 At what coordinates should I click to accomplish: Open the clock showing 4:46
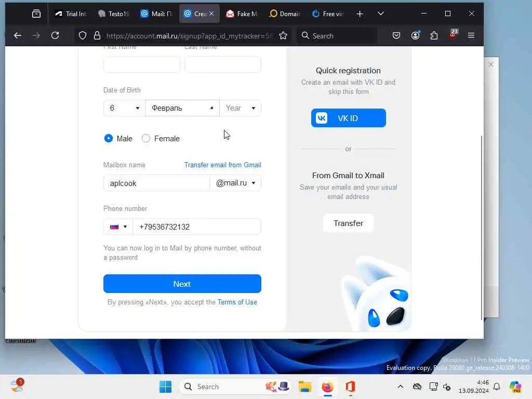click(x=474, y=387)
